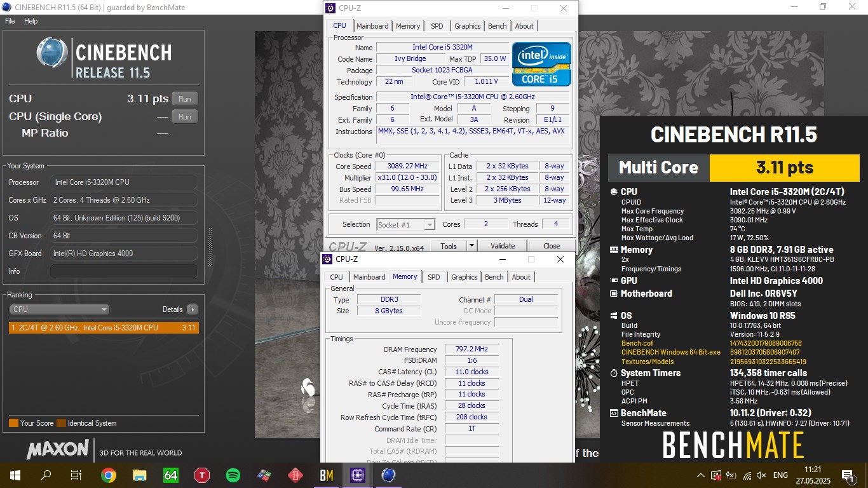Open File Explorer from the taskbar
Viewport: 868px width, 488px height.
point(140,475)
